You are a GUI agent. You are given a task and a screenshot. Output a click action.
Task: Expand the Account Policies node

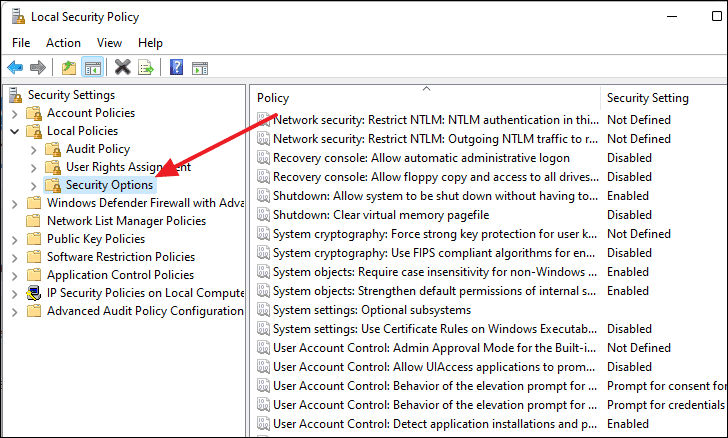click(x=14, y=114)
